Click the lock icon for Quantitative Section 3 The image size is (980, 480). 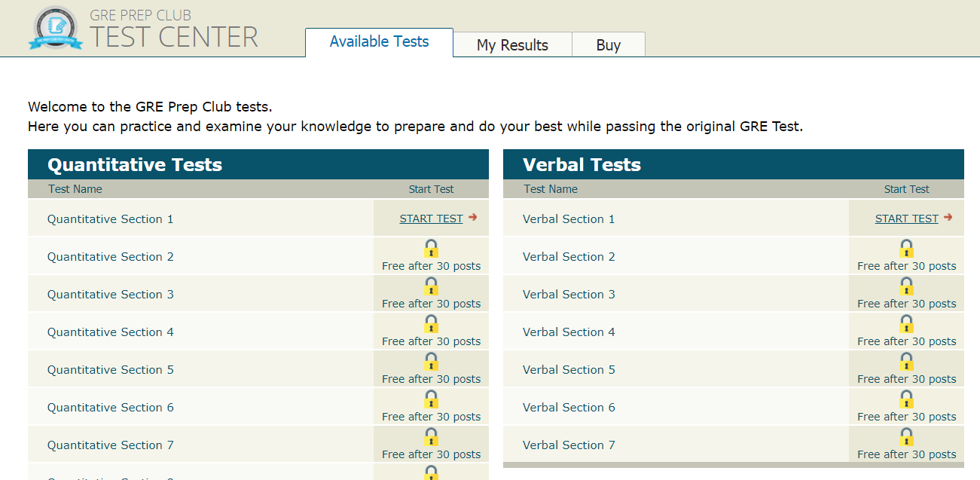[431, 286]
